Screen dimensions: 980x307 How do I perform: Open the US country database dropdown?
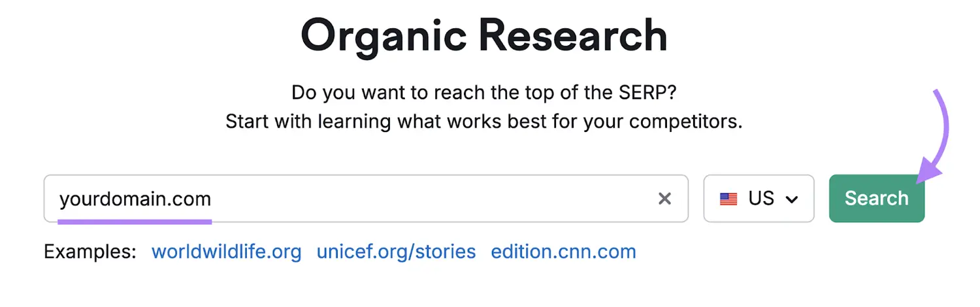[759, 199]
